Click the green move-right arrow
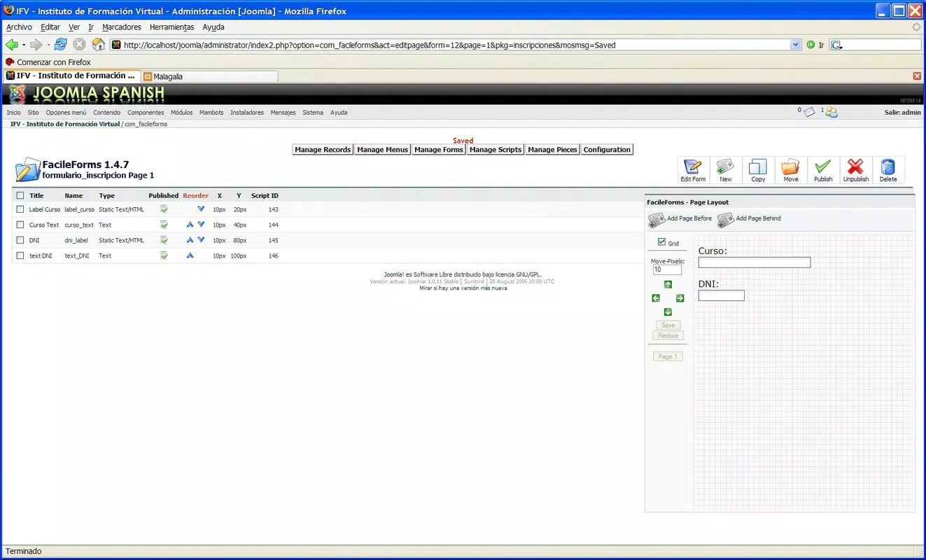Screen dimensions: 926x560 coord(680,298)
